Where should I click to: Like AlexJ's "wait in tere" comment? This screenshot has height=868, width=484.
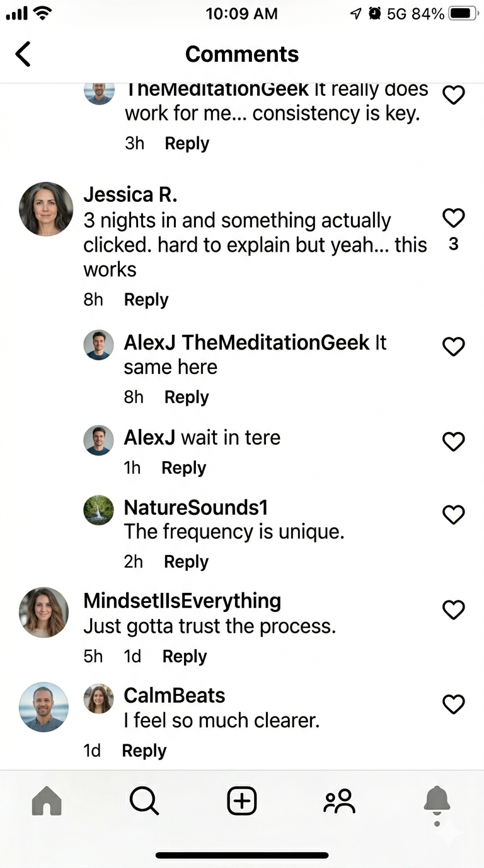point(454,442)
